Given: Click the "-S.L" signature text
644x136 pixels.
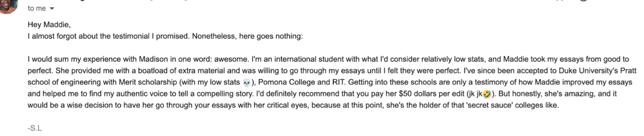Looking at the screenshot, I should pyautogui.click(x=35, y=128).
